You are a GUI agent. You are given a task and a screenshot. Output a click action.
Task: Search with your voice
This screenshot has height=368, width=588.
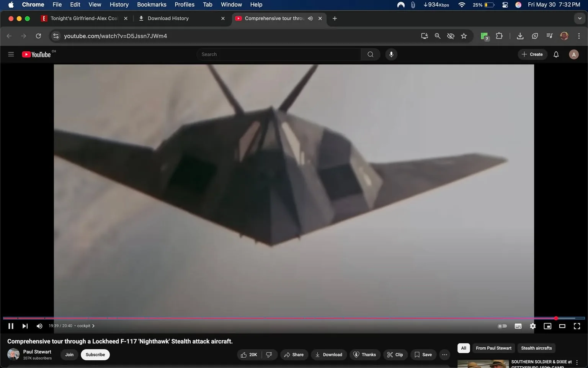[x=391, y=54]
